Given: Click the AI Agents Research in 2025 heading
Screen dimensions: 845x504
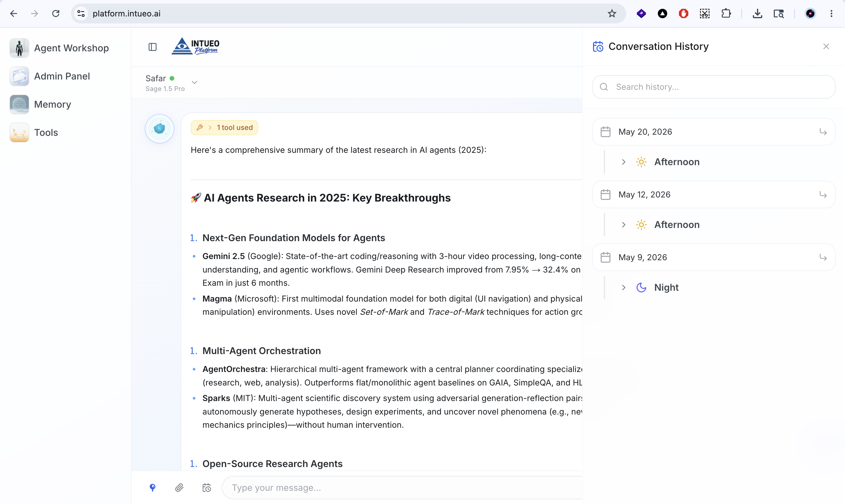Looking at the screenshot, I should coord(321,198).
